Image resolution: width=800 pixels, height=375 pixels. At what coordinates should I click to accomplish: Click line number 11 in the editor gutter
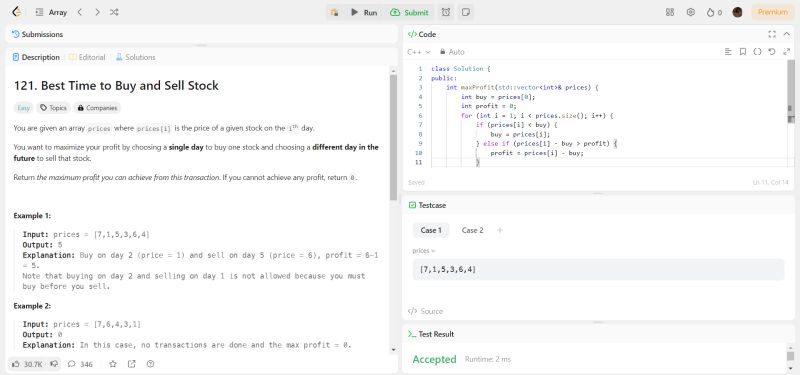[x=419, y=162]
